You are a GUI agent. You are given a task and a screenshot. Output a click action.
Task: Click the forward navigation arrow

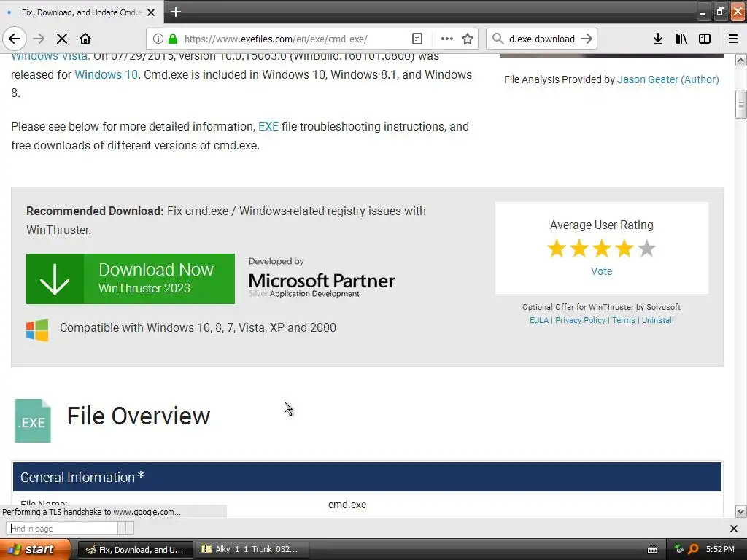tap(39, 39)
